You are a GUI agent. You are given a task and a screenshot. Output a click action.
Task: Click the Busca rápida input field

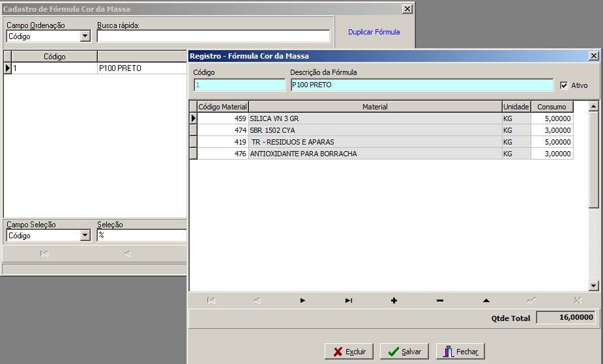coord(213,36)
